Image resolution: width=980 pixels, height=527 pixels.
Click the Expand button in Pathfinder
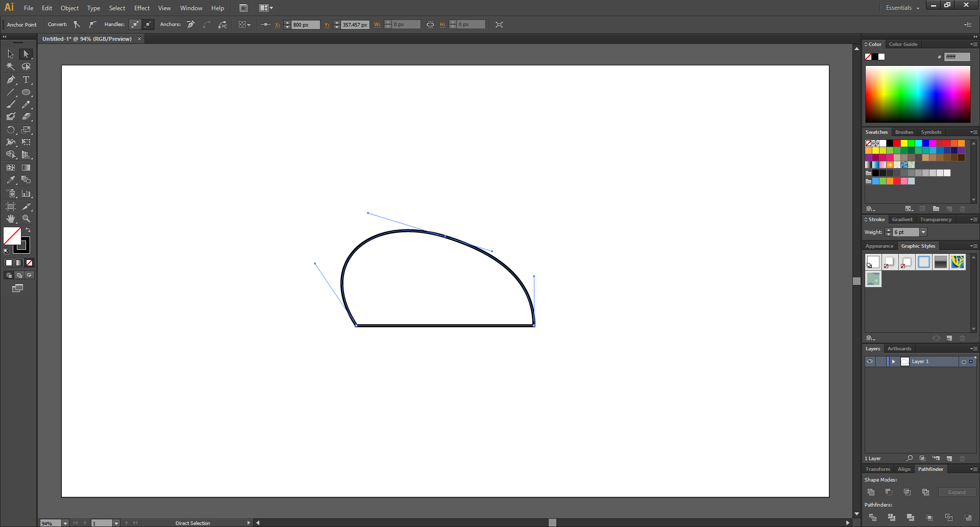957,492
